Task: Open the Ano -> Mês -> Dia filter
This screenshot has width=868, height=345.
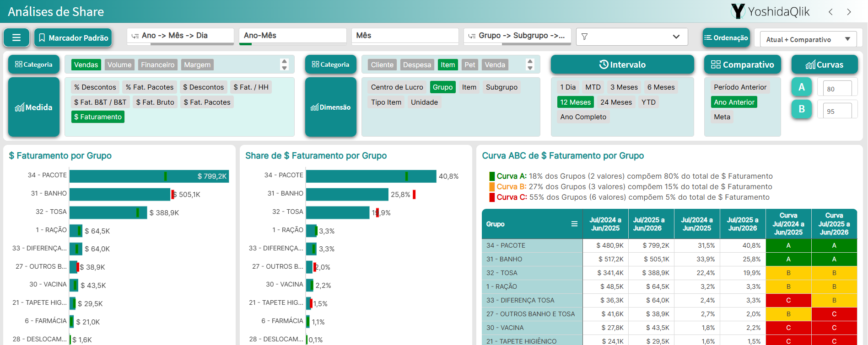Action: click(x=180, y=36)
